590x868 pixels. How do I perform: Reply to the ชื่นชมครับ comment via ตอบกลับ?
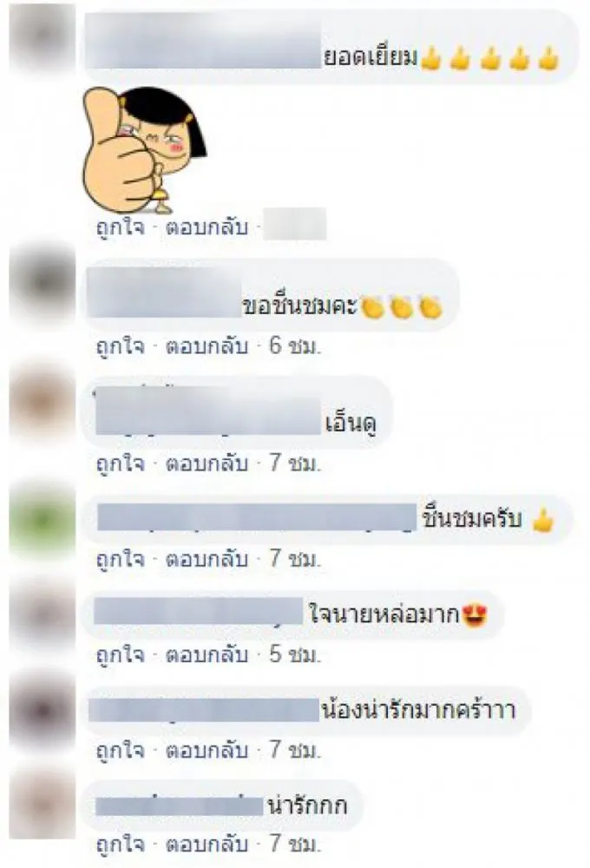pos(207,558)
